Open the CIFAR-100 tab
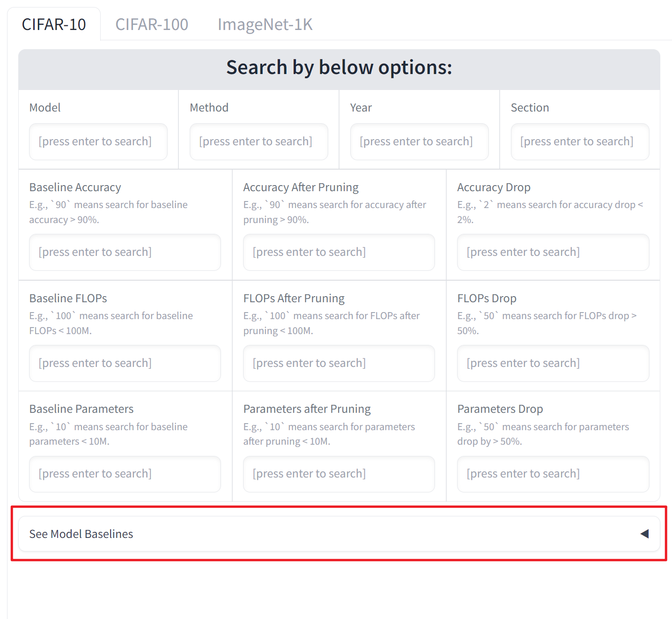The width and height of the screenshot is (672, 619). tap(152, 24)
